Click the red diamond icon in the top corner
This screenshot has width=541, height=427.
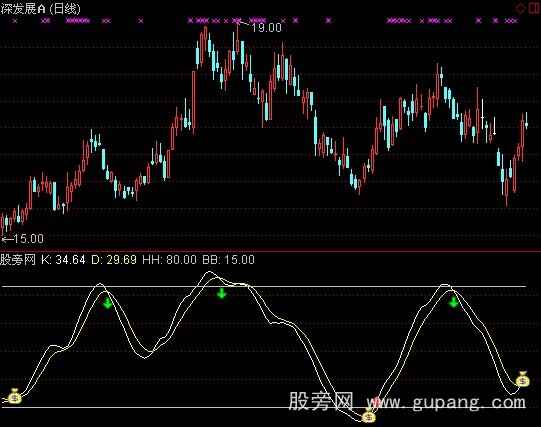520,8
